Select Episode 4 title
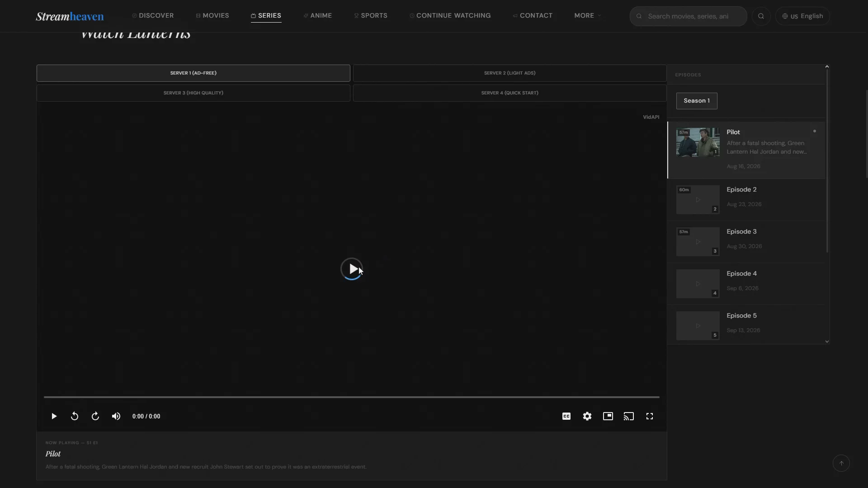Screen dimensions: 868x488 (741, 274)
